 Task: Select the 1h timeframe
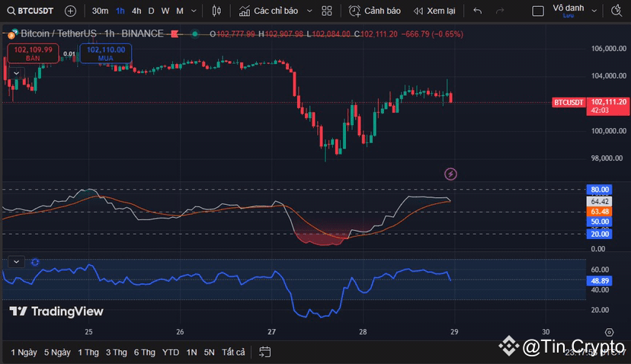coord(120,11)
